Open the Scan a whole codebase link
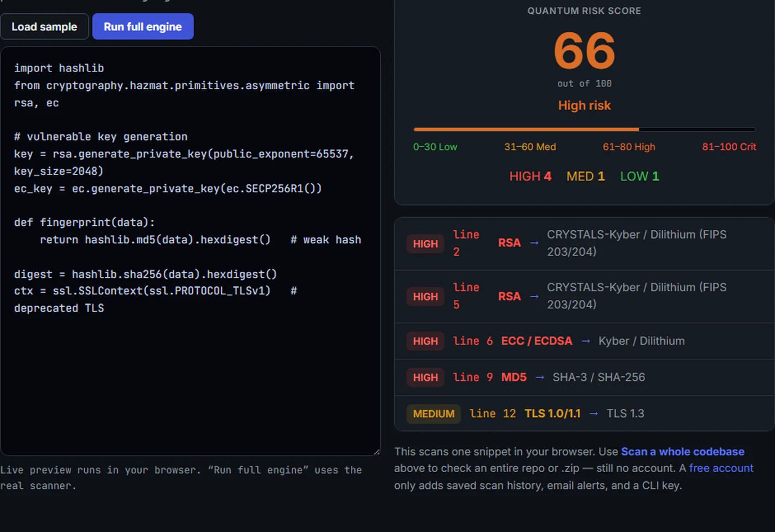This screenshot has width=775, height=532. point(683,452)
